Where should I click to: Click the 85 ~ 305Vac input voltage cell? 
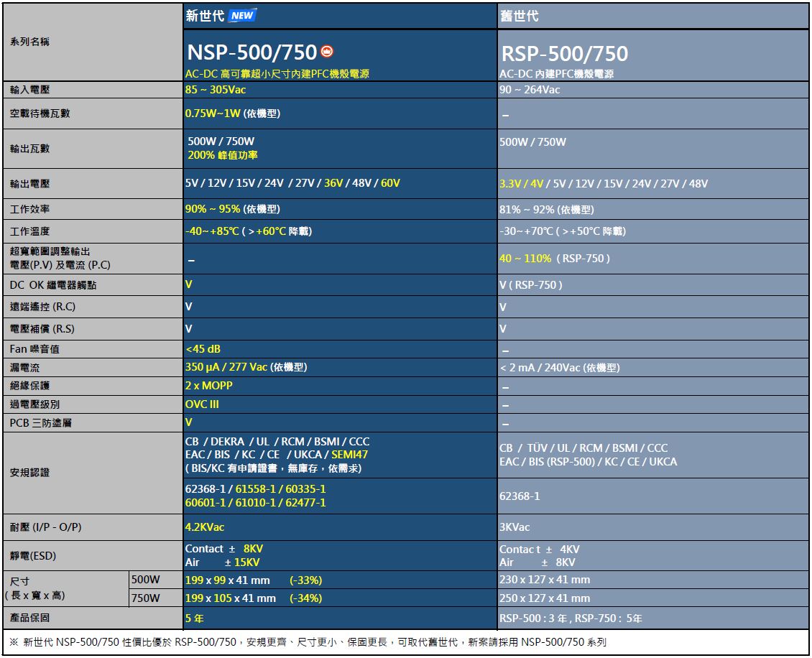coord(216,90)
